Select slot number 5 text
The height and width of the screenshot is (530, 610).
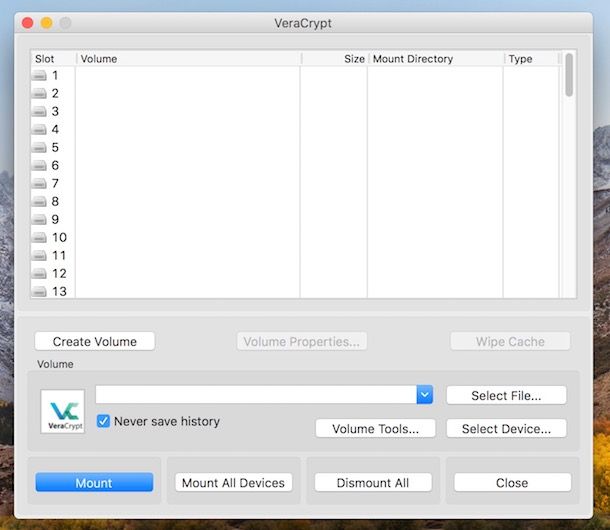55,147
